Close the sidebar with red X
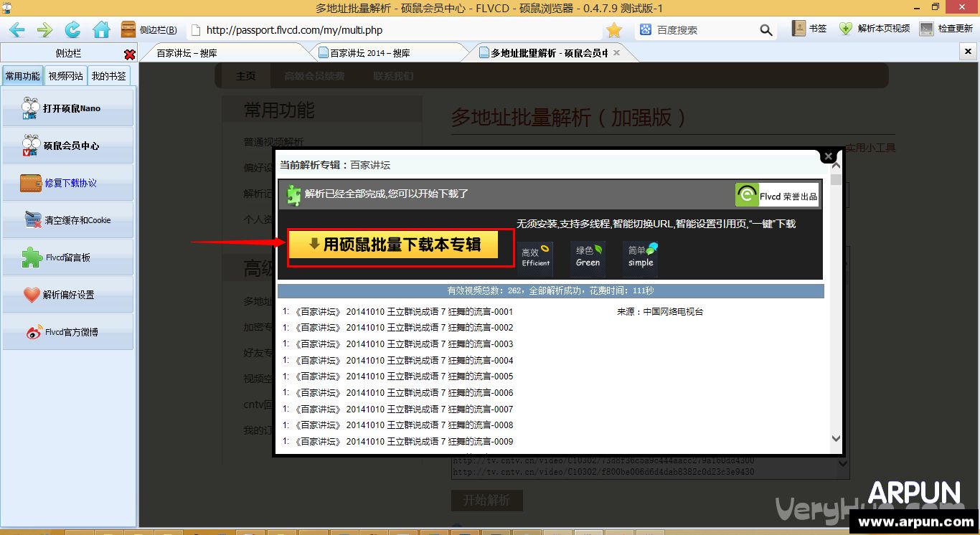 click(129, 55)
